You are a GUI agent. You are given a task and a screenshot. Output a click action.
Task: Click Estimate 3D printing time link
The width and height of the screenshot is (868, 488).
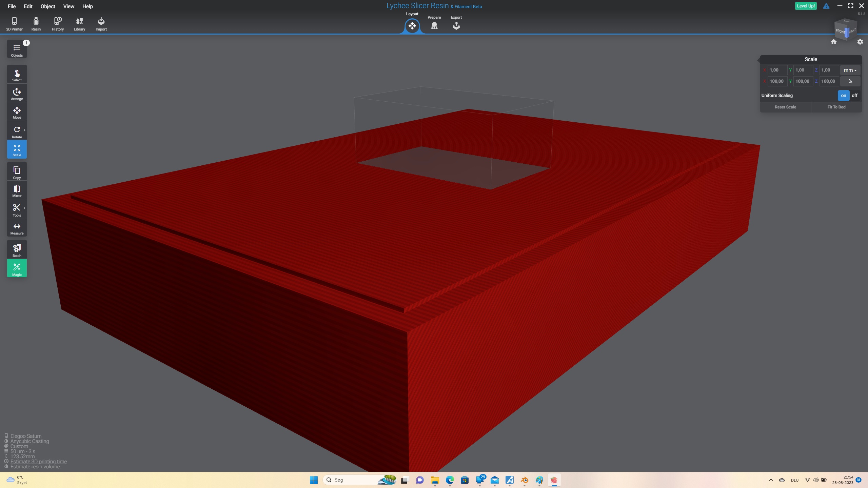coord(38,462)
